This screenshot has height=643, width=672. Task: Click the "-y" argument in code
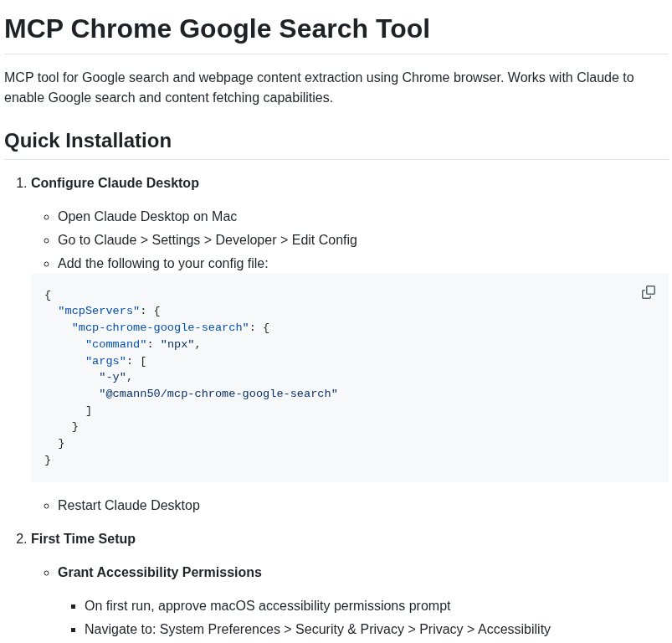tap(113, 378)
